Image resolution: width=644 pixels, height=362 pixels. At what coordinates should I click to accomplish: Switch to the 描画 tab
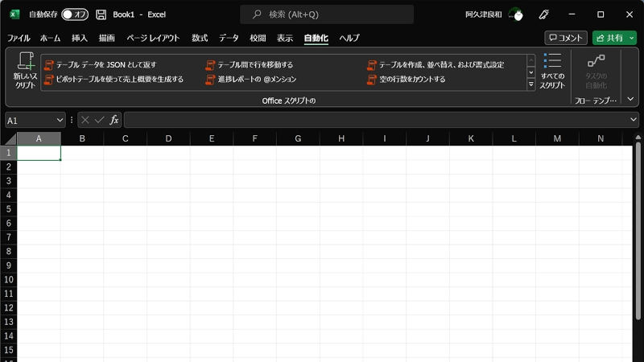(107, 38)
